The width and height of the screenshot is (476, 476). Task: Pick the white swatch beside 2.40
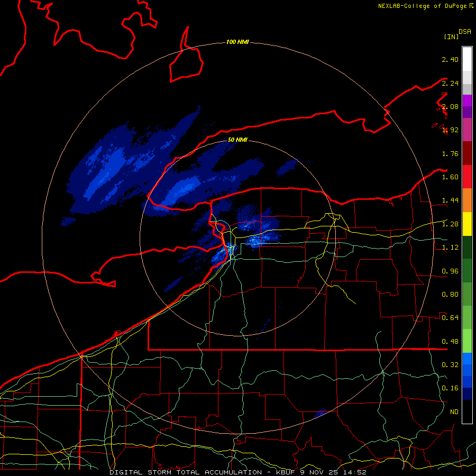[467, 59]
